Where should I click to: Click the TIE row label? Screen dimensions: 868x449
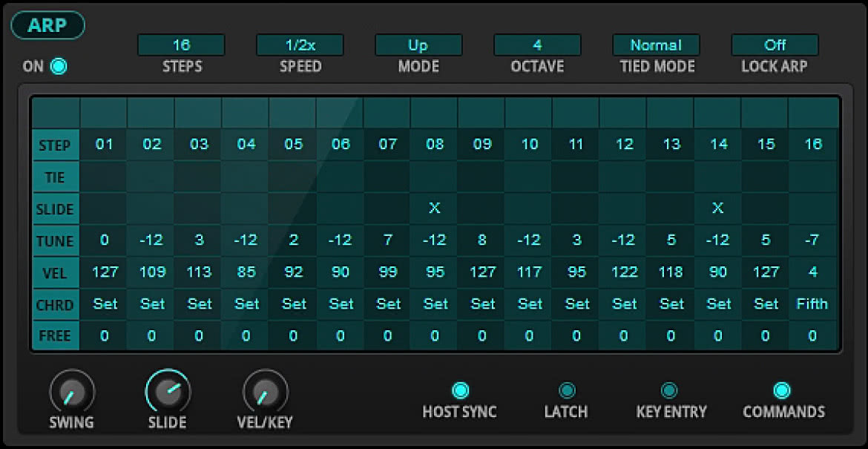(x=56, y=177)
